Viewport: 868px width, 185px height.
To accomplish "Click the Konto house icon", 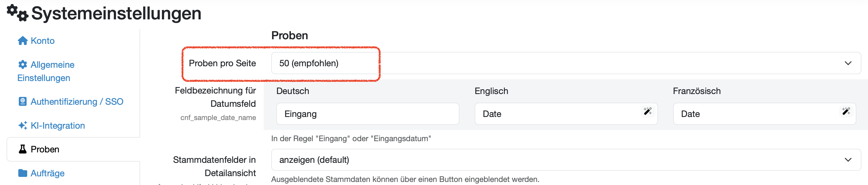I will [x=23, y=41].
